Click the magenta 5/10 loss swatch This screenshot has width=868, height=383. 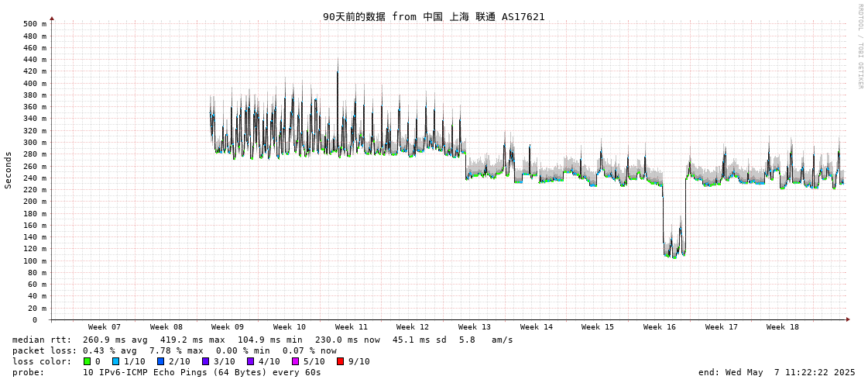[295, 361]
